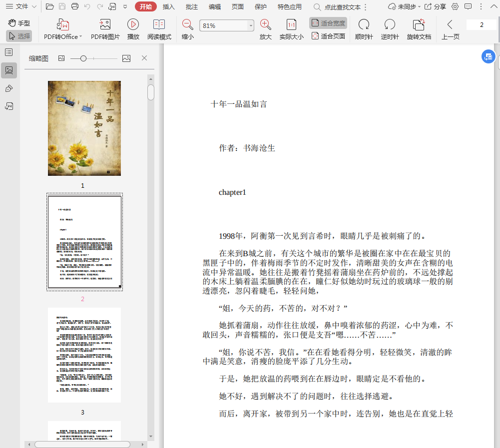Click the redo arrow icon
Viewport: 500px width, 448px height.
point(100,6)
